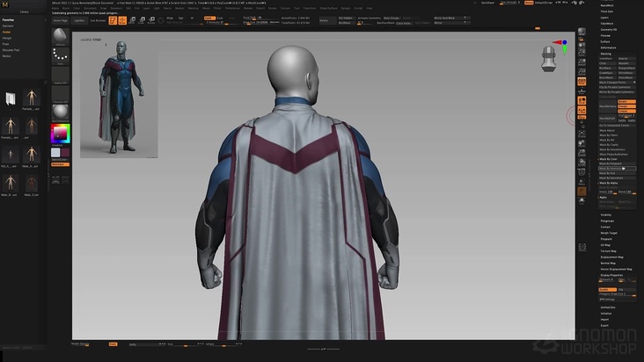
Task: Expand the Geometry HD subpalette
Action: click(609, 30)
